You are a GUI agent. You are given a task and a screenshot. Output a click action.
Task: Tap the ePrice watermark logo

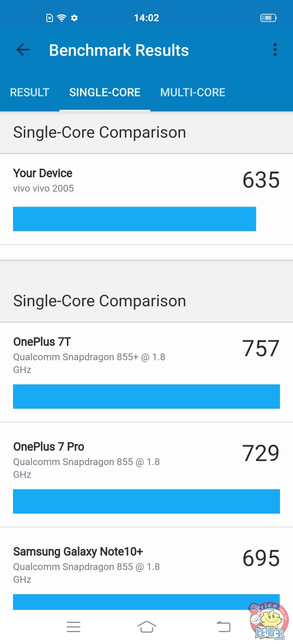pos(269,620)
